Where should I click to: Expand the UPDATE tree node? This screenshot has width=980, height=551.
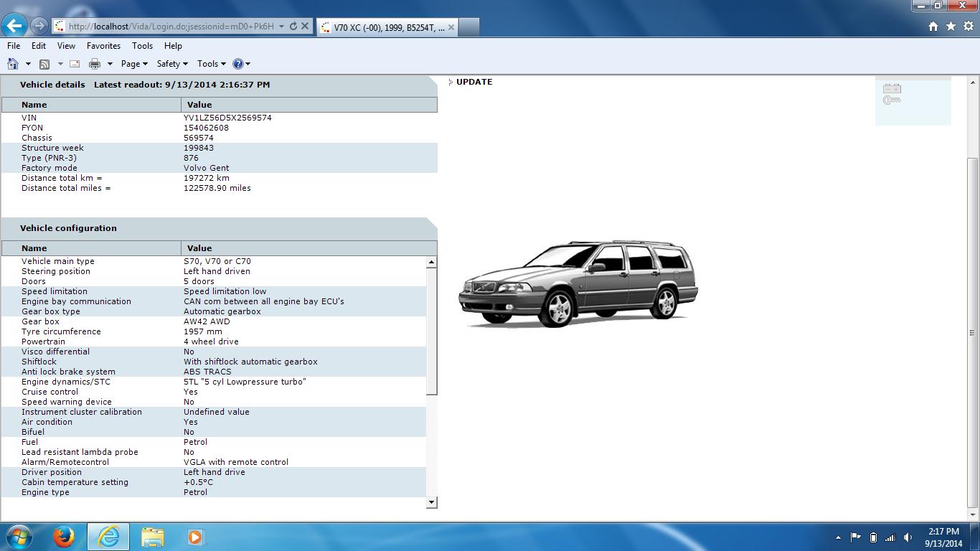coord(451,83)
